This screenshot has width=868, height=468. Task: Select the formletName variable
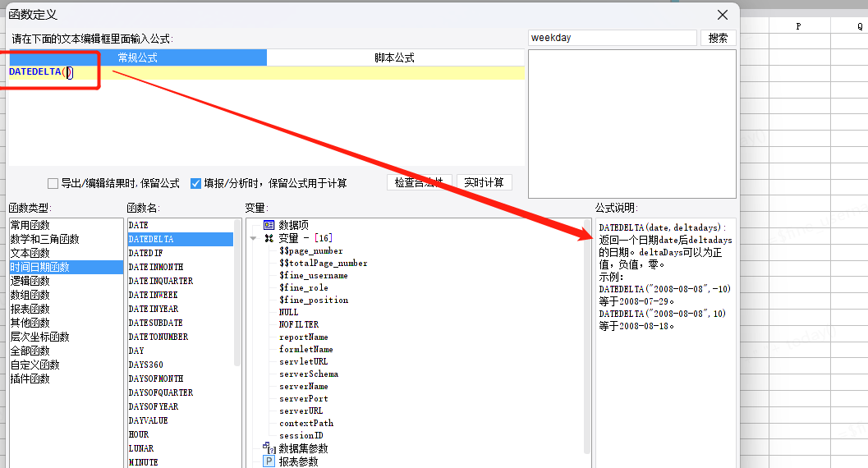306,349
